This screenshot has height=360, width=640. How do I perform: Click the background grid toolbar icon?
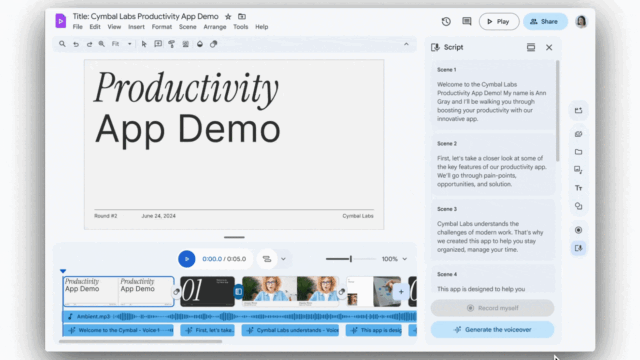[186, 44]
